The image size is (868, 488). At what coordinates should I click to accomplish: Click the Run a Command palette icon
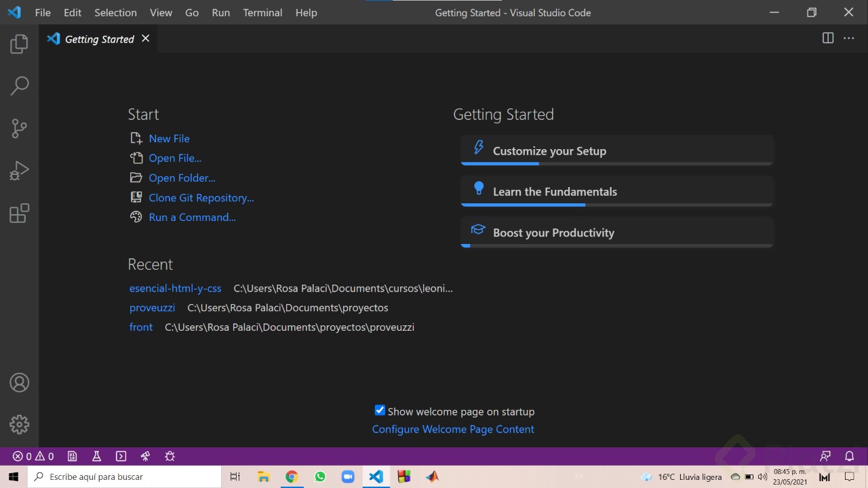136,217
